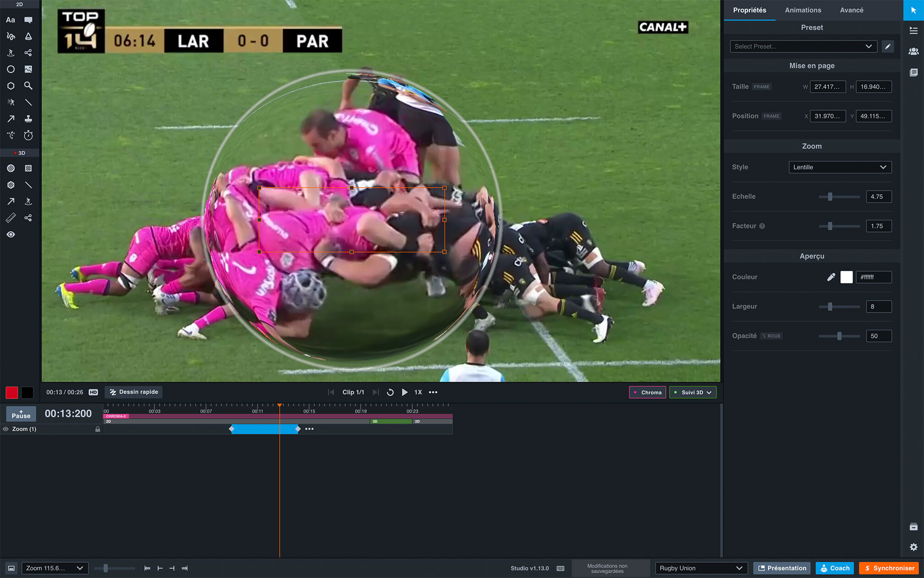
Task: Lock the Zoom (1) track
Action: 98,429
